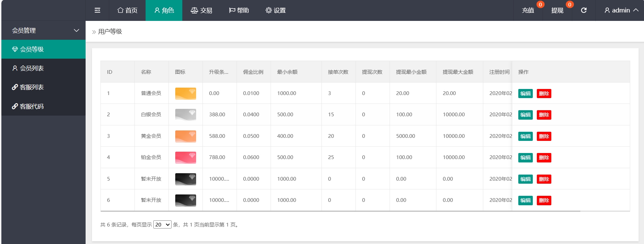This screenshot has width=644, height=244.
Task: Open the 帮助 help menu
Action: [239, 10]
